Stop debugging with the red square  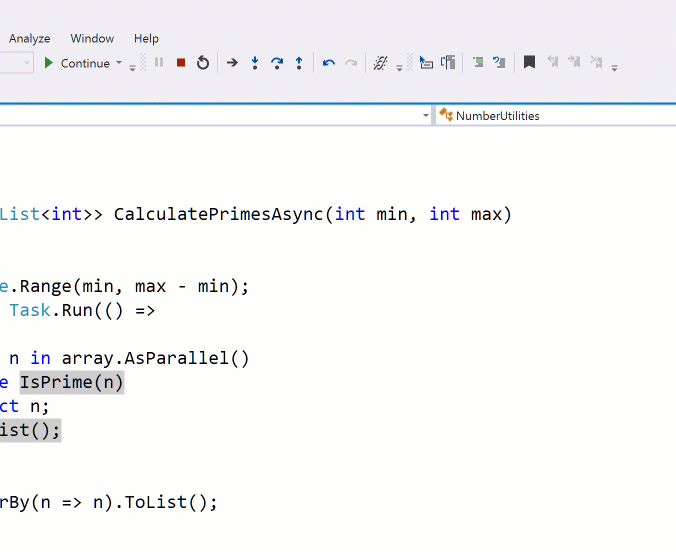tap(181, 63)
